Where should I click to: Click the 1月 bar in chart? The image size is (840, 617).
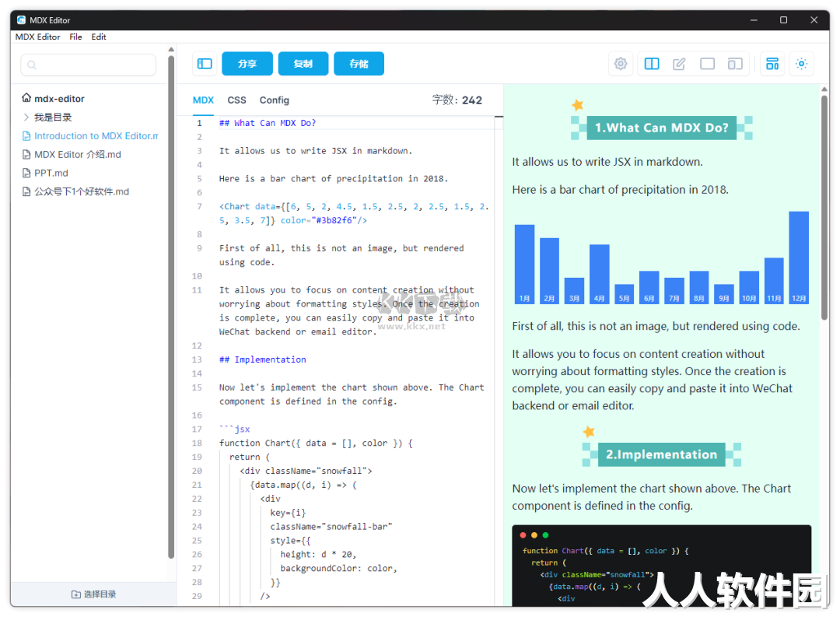tap(524, 264)
